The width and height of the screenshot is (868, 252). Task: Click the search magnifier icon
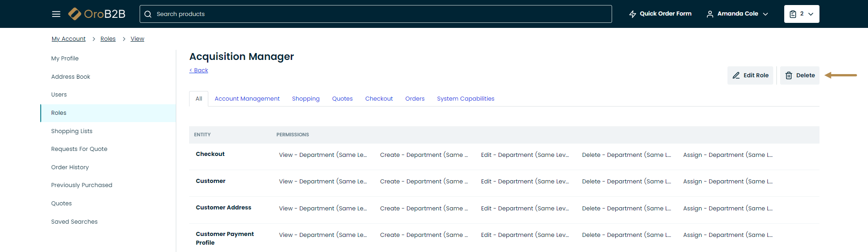coord(148,14)
